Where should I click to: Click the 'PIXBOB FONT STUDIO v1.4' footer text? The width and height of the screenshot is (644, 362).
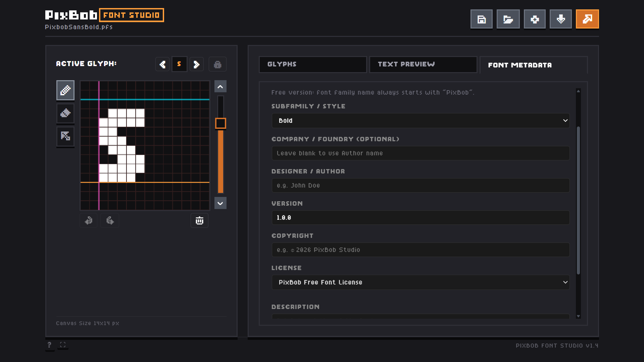(557, 346)
